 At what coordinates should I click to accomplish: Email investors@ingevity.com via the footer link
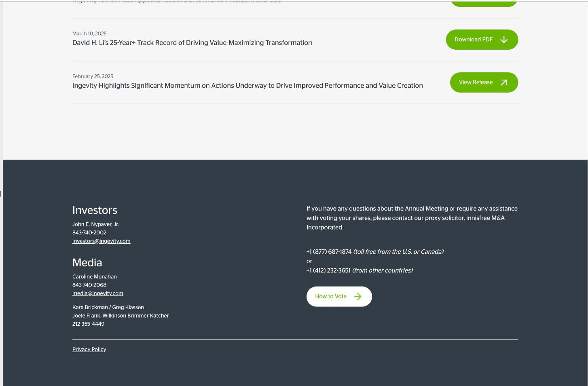coord(101,241)
